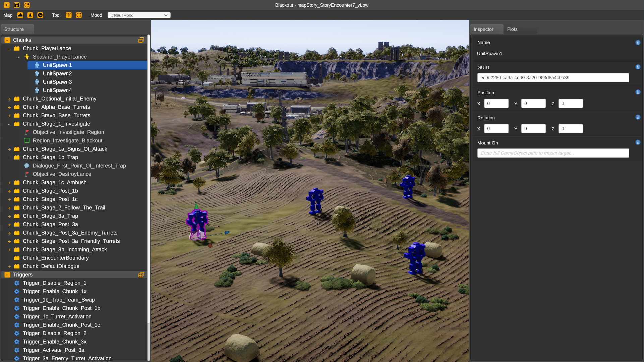Click Region_Investigate_Blackout region icon
Viewport: 644px width, 362px height.
(27, 140)
